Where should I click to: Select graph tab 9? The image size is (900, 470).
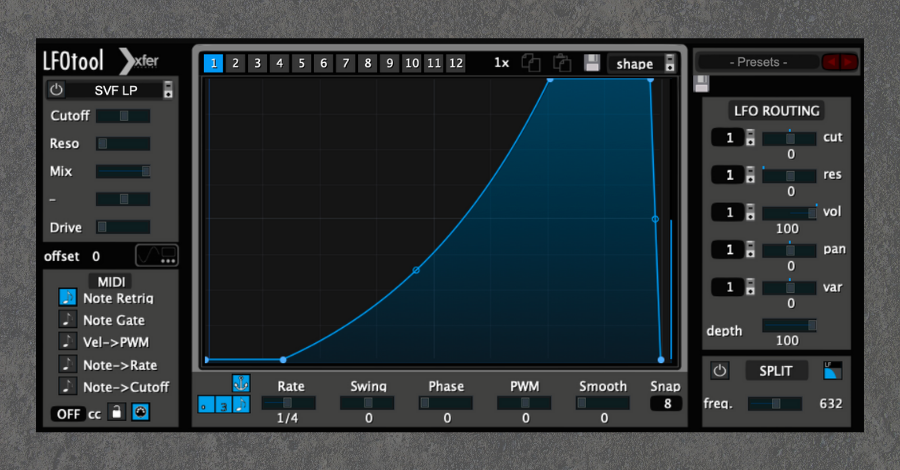coord(390,63)
